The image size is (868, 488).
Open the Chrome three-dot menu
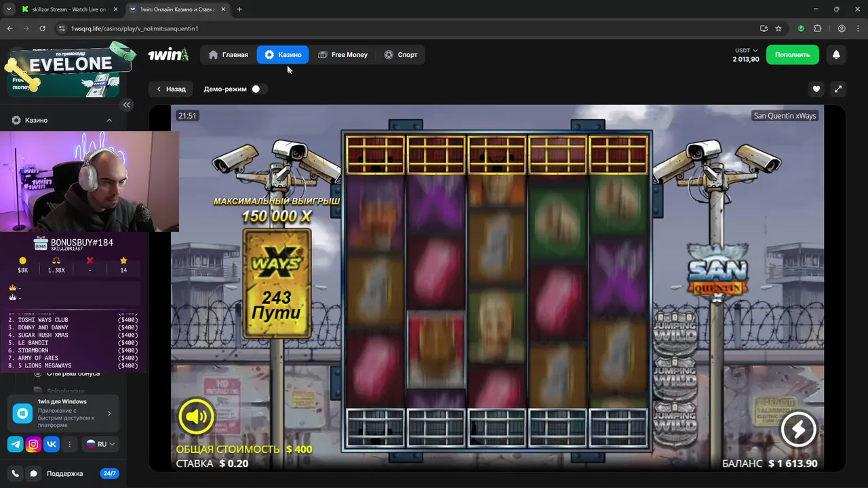tap(857, 28)
